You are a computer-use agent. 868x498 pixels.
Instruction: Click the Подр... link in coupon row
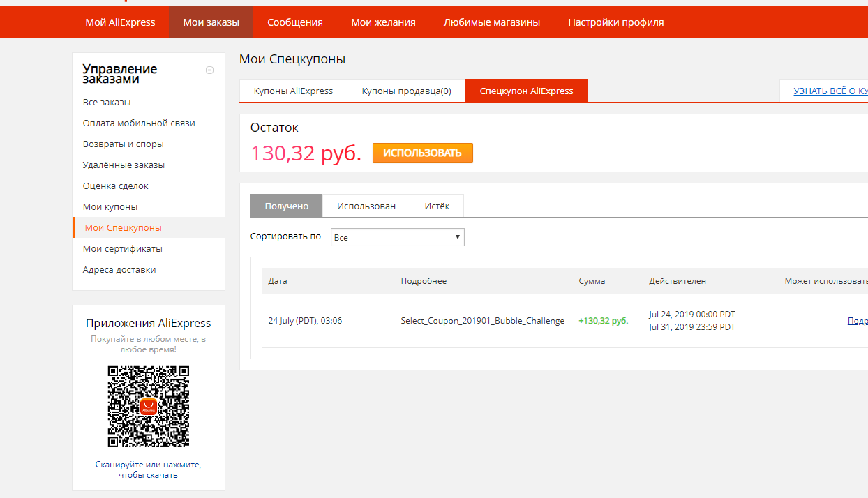click(858, 321)
